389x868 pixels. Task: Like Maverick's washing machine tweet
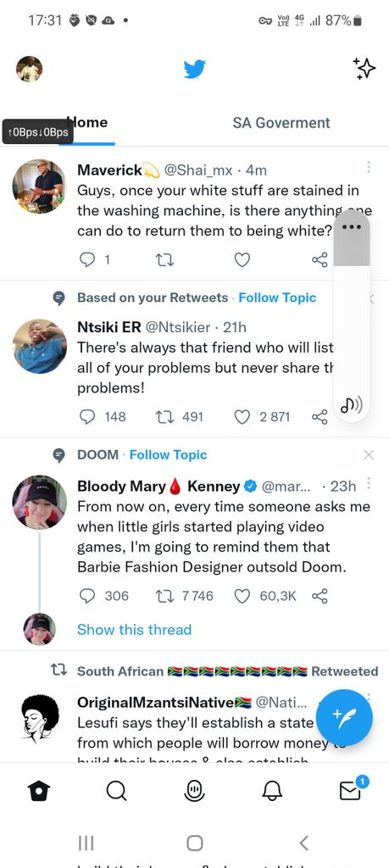click(242, 259)
